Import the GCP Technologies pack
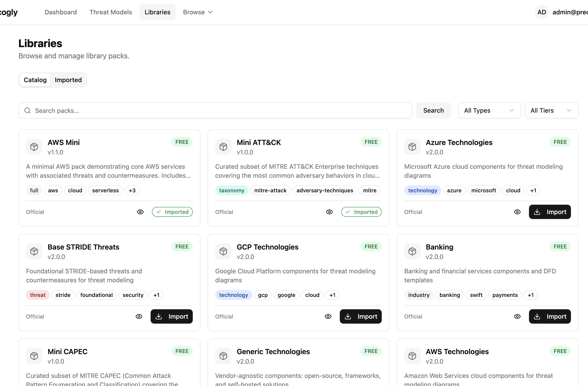This screenshot has width=588, height=386. pyautogui.click(x=360, y=316)
